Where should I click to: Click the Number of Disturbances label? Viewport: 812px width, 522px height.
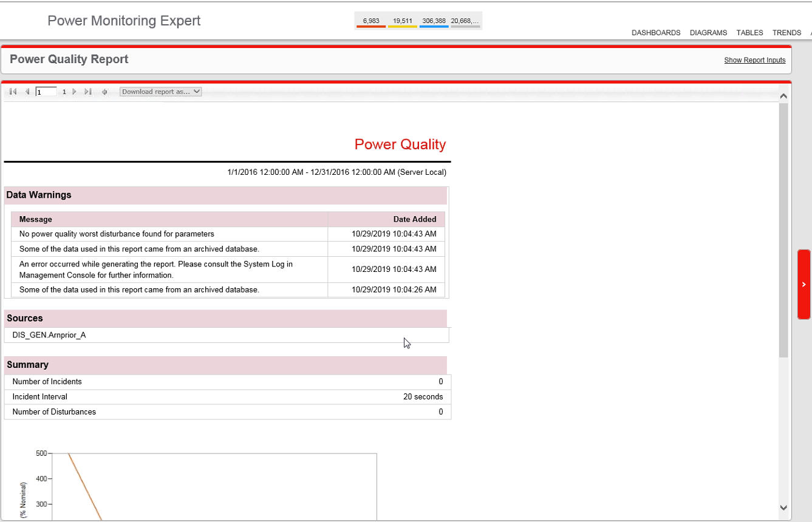tap(54, 412)
